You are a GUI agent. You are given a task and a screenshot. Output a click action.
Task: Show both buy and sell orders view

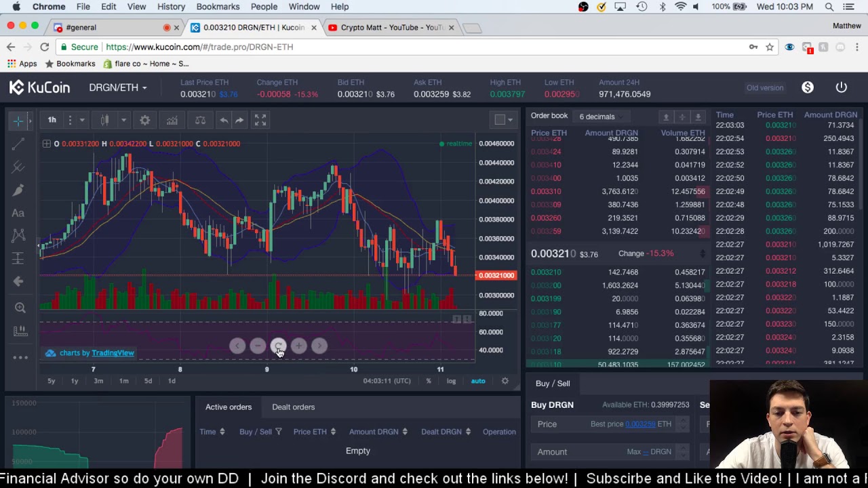click(682, 117)
